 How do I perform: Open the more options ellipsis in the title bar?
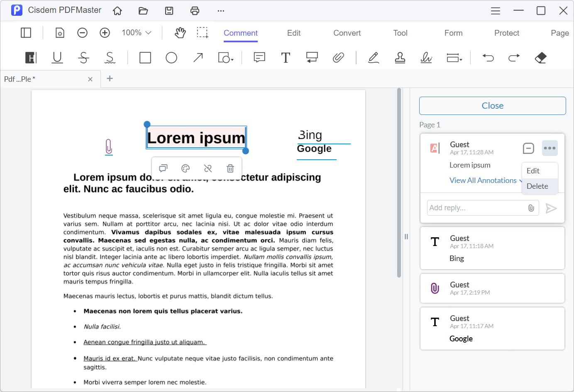click(x=221, y=11)
